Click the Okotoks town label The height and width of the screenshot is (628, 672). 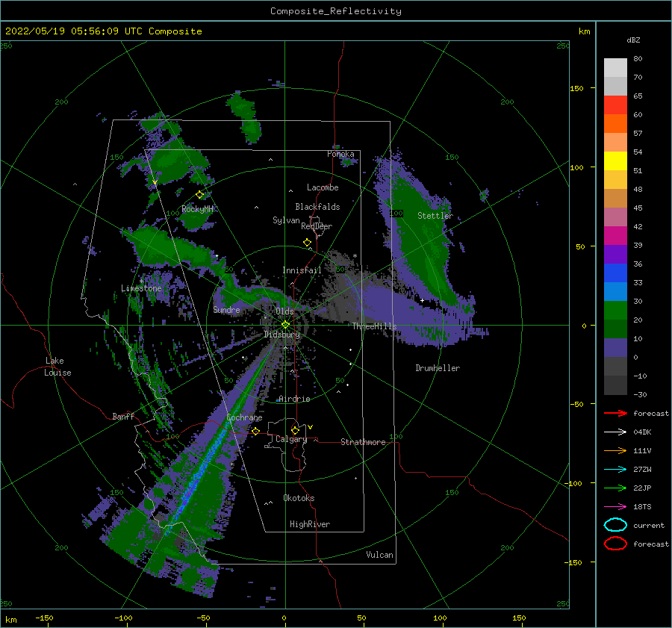tap(299, 498)
